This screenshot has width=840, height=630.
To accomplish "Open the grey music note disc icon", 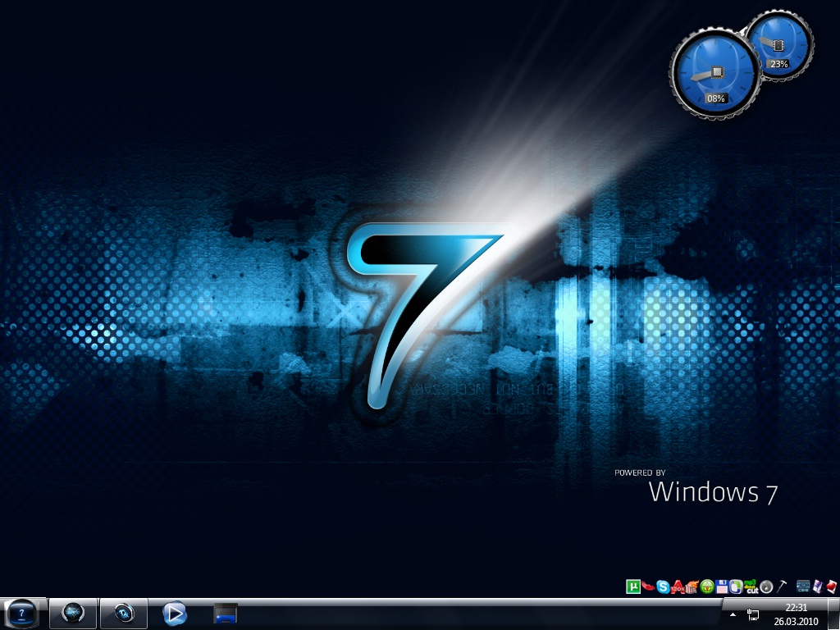I will click(767, 587).
